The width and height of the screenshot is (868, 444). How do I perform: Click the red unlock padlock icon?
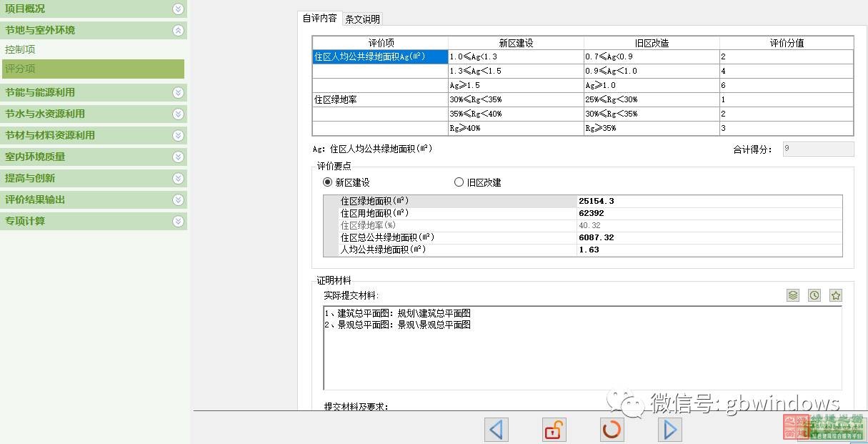[554, 429]
